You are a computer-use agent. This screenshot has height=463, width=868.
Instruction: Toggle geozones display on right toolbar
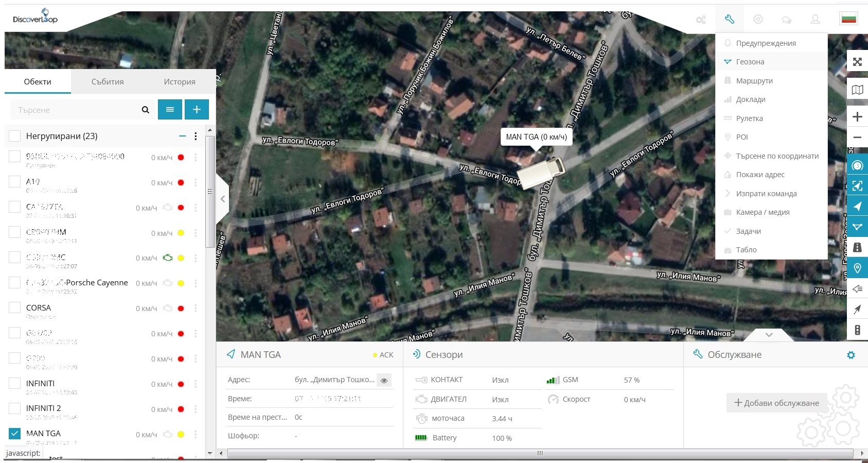click(857, 227)
